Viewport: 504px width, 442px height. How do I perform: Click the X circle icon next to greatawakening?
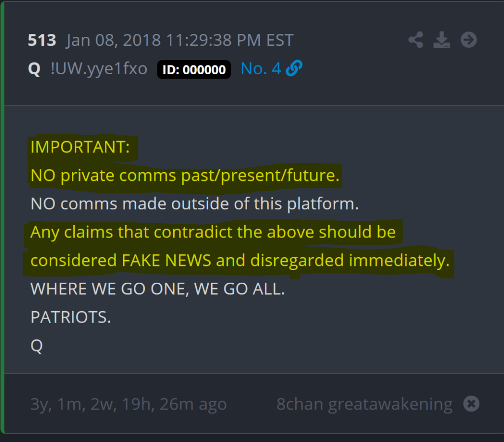471,404
